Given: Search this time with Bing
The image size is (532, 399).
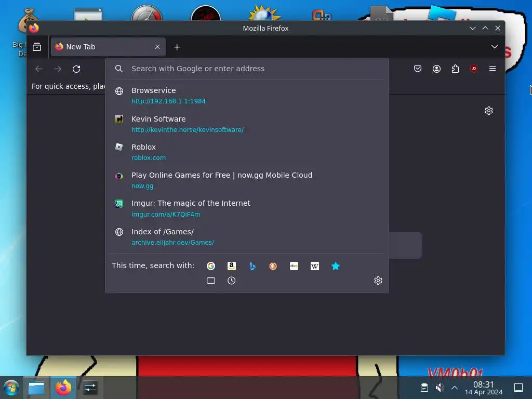Looking at the screenshot, I should click(252, 266).
